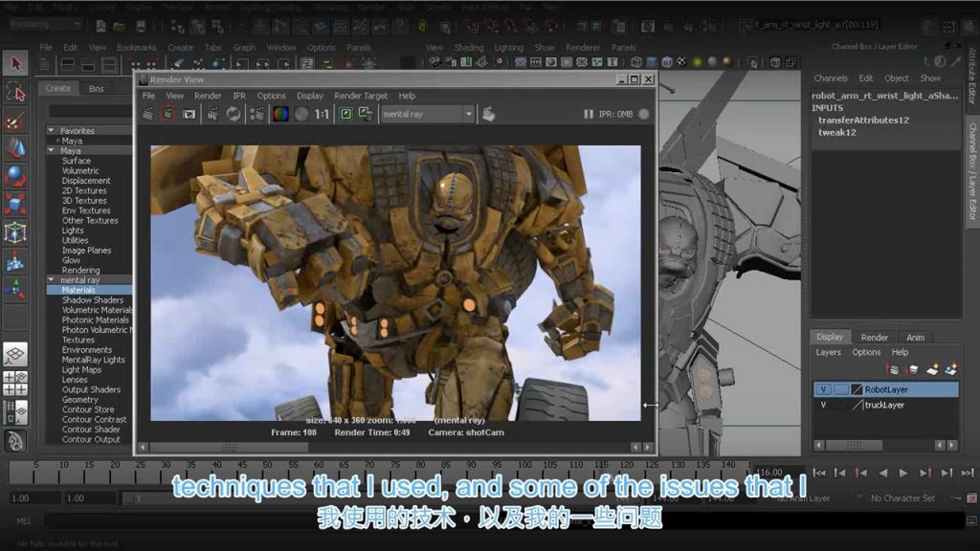This screenshot has width=980, height=551.
Task: Click the icon right of the renderer dropdown
Action: (x=489, y=114)
